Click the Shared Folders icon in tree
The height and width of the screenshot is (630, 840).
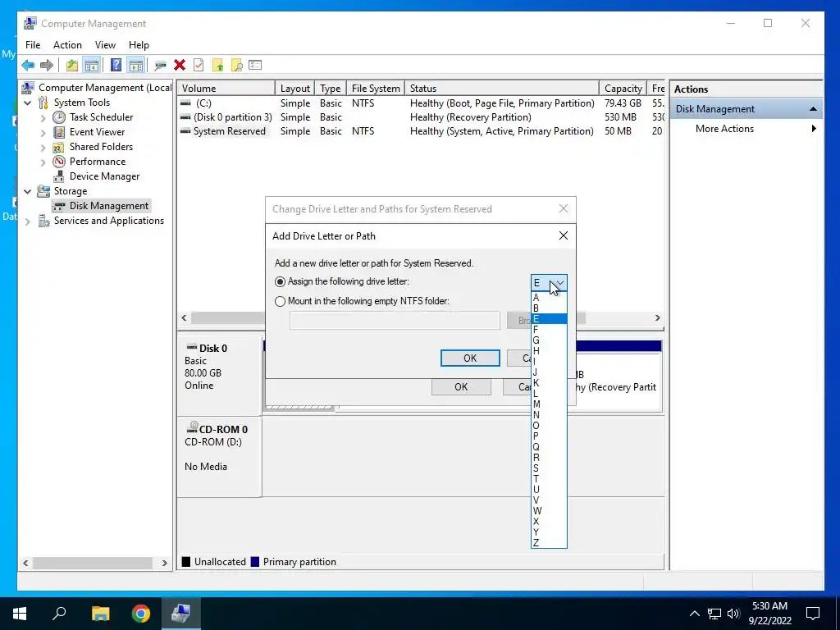pos(59,147)
